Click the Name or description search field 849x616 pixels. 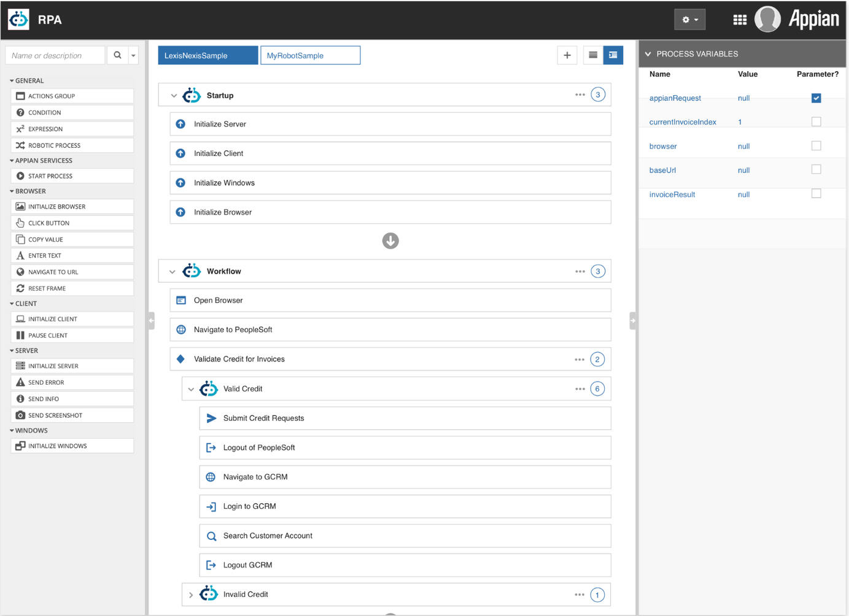coord(55,55)
